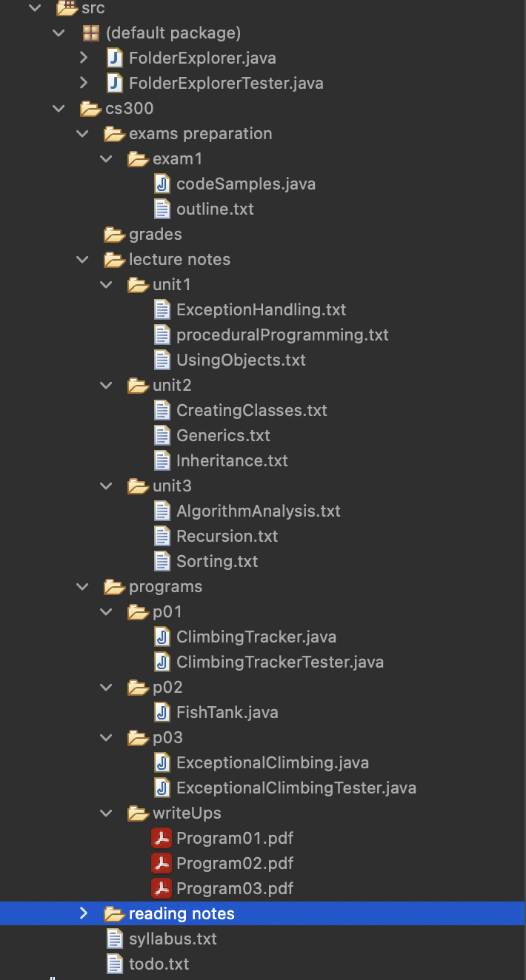
Task: Click the folder icon beside grades
Action: tap(113, 234)
